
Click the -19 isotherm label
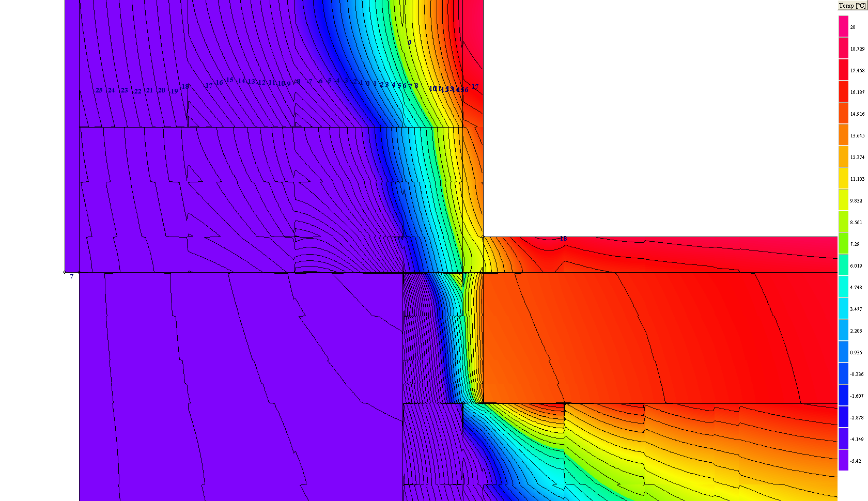click(174, 91)
